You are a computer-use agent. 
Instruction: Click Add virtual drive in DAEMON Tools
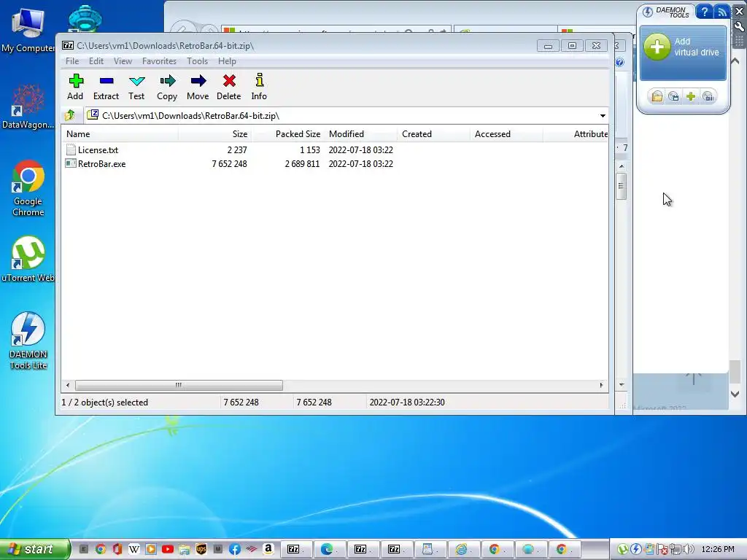(683, 52)
